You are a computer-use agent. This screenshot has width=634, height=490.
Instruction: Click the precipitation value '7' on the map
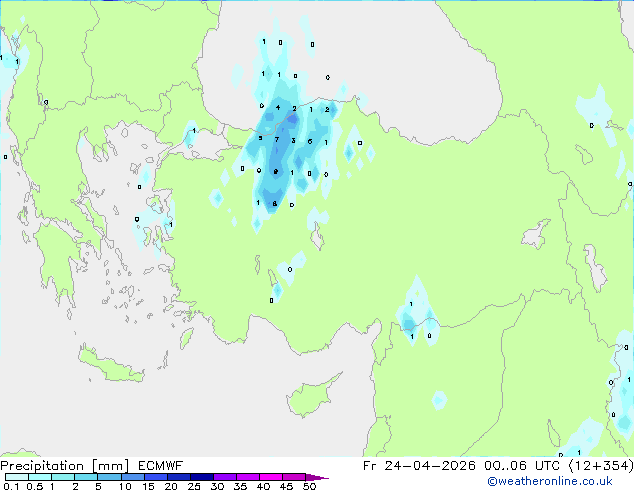(x=277, y=139)
